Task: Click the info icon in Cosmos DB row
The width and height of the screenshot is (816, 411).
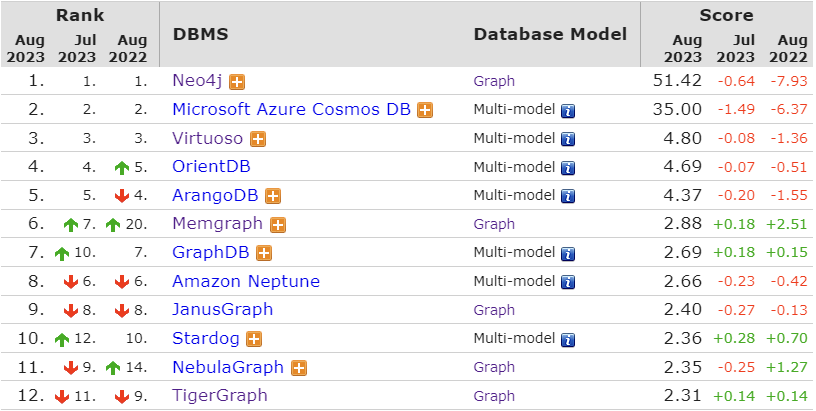Action: pyautogui.click(x=568, y=111)
